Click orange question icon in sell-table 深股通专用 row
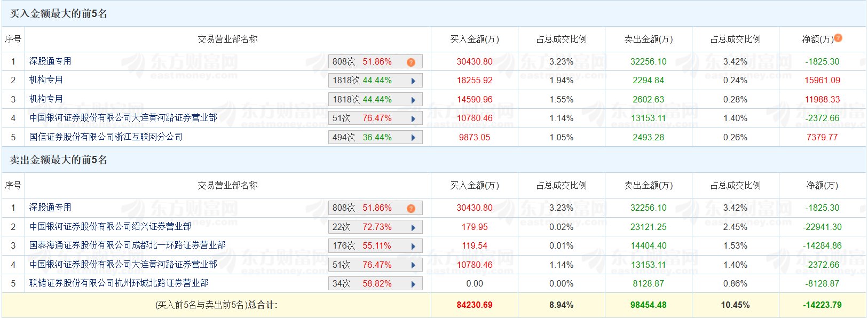Image resolution: width=868 pixels, height=318 pixels. click(x=411, y=209)
